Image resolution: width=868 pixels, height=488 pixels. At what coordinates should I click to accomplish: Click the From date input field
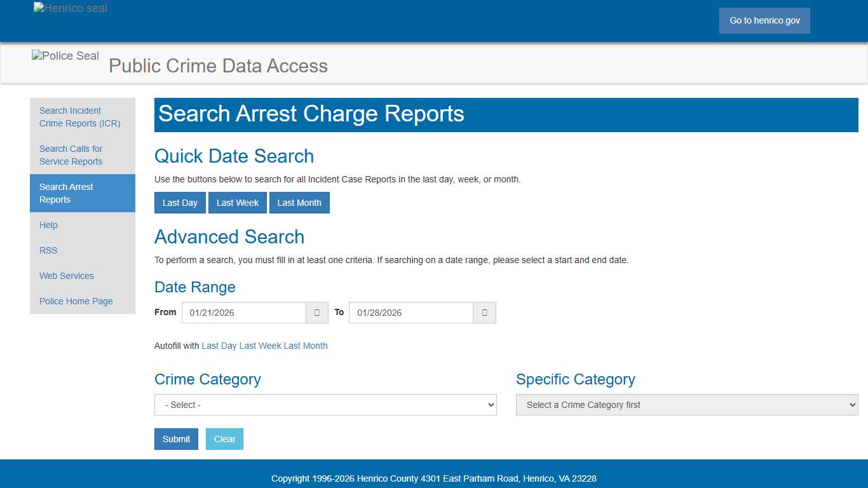click(243, 312)
